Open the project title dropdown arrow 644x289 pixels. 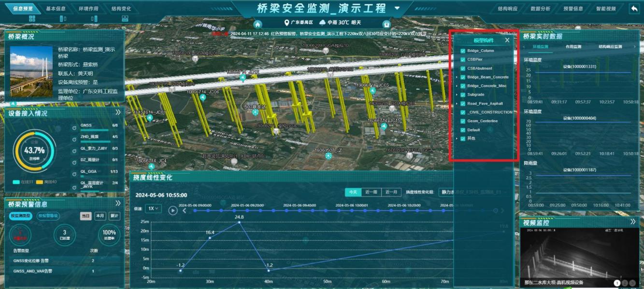[x=397, y=8]
